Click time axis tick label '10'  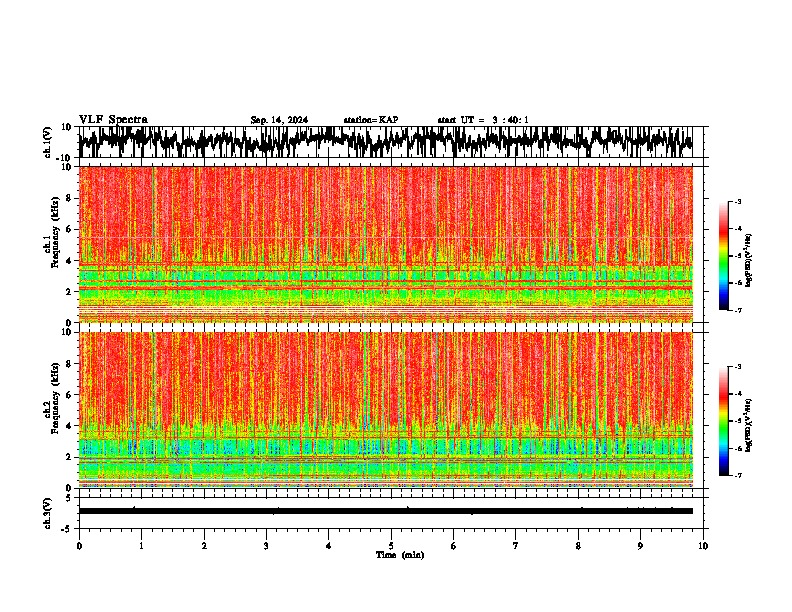coord(703,546)
